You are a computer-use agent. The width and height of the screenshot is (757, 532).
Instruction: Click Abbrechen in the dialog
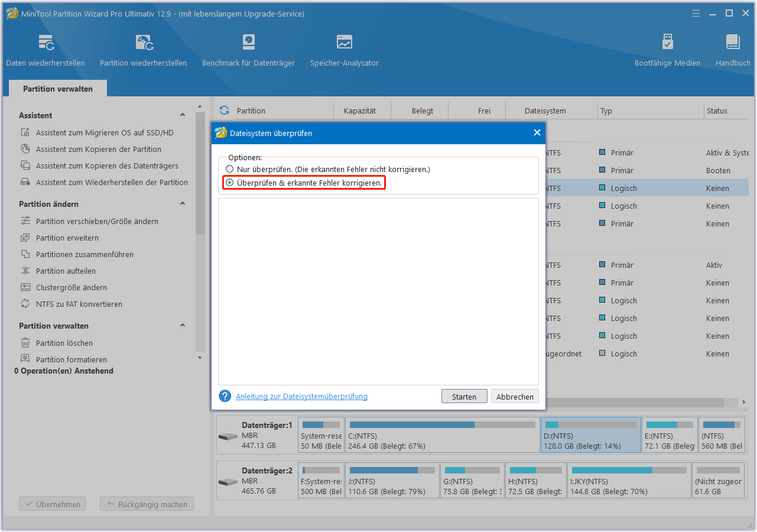click(x=515, y=397)
